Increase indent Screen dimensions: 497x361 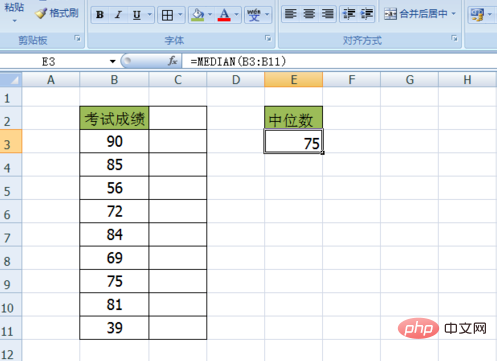click(367, 14)
